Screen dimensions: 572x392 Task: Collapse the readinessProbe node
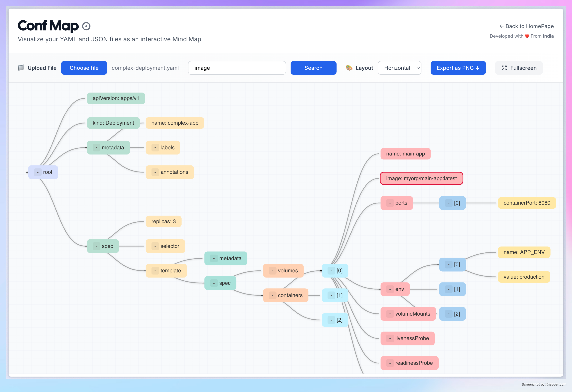pos(390,363)
